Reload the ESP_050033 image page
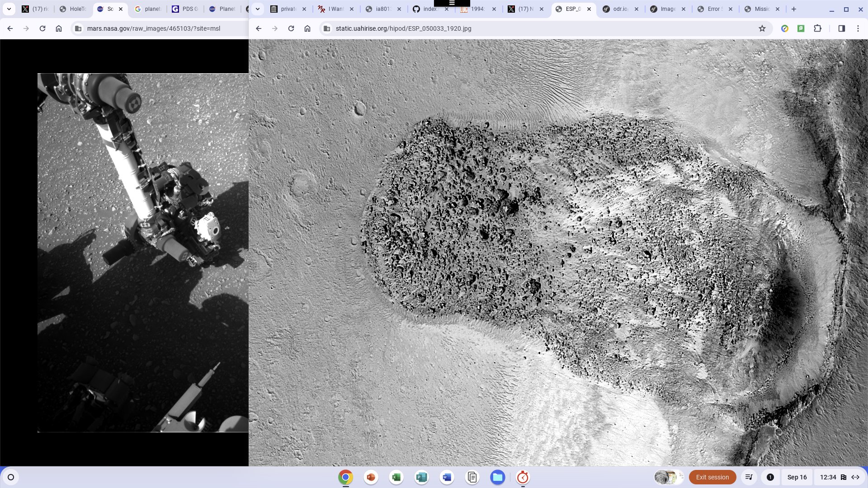Viewport: 868px width, 488px height. click(x=291, y=28)
